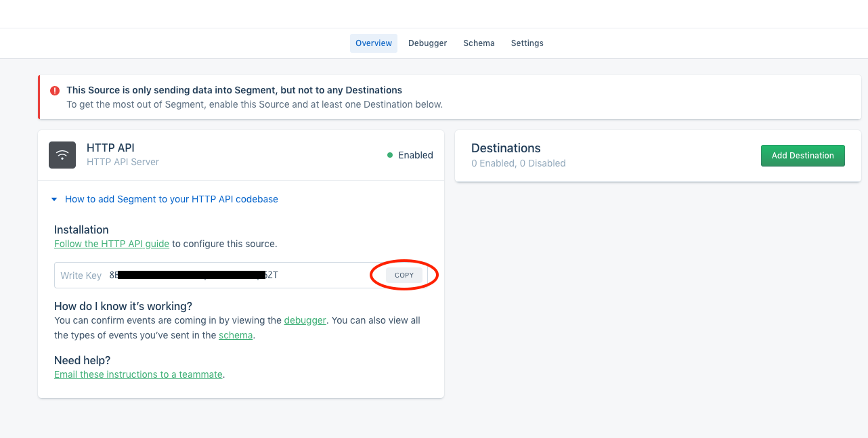This screenshot has height=438, width=868.
Task: Click the Destinations heading
Action: (506, 148)
